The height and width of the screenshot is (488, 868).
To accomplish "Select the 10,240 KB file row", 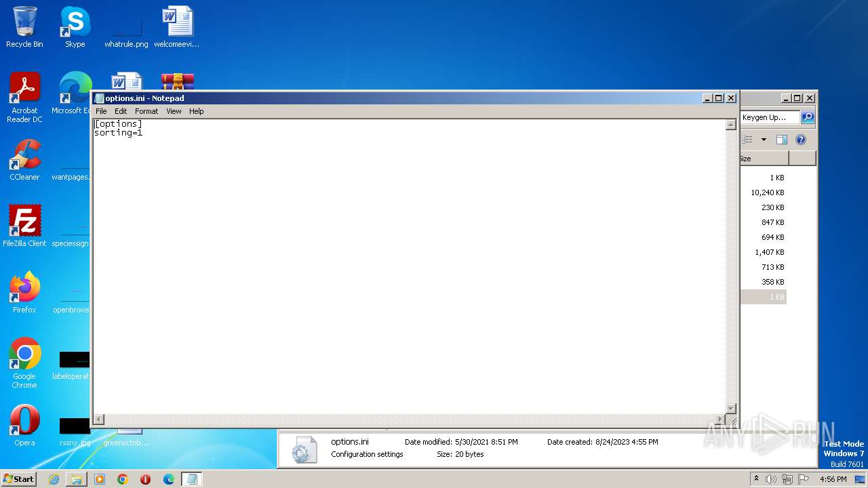I will [x=764, y=192].
